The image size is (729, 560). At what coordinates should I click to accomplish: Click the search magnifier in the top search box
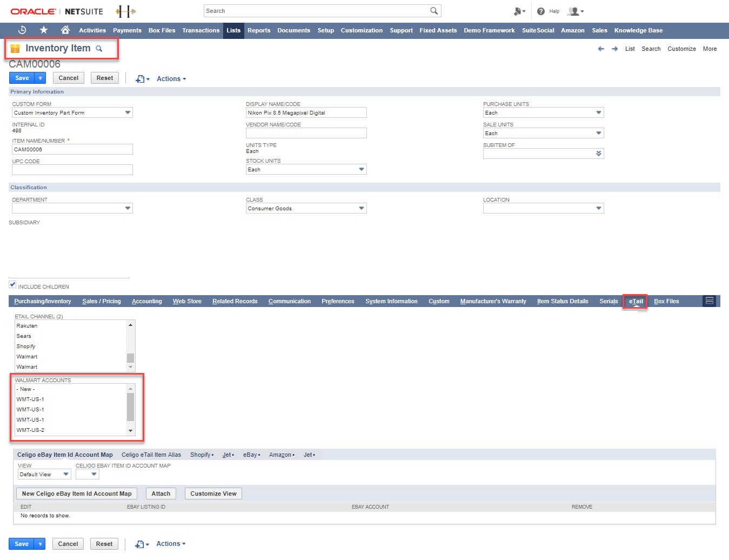[434, 11]
